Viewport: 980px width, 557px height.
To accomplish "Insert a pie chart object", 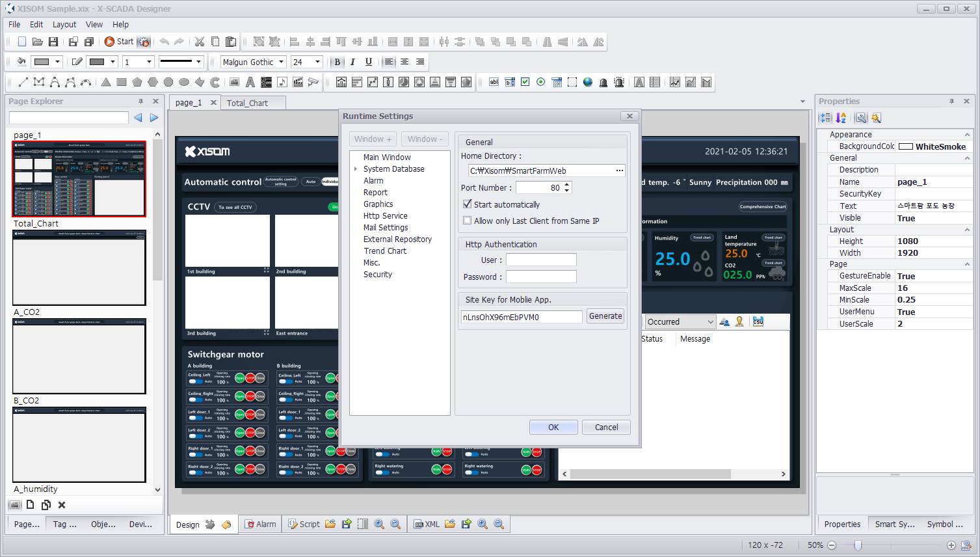I will tap(404, 82).
